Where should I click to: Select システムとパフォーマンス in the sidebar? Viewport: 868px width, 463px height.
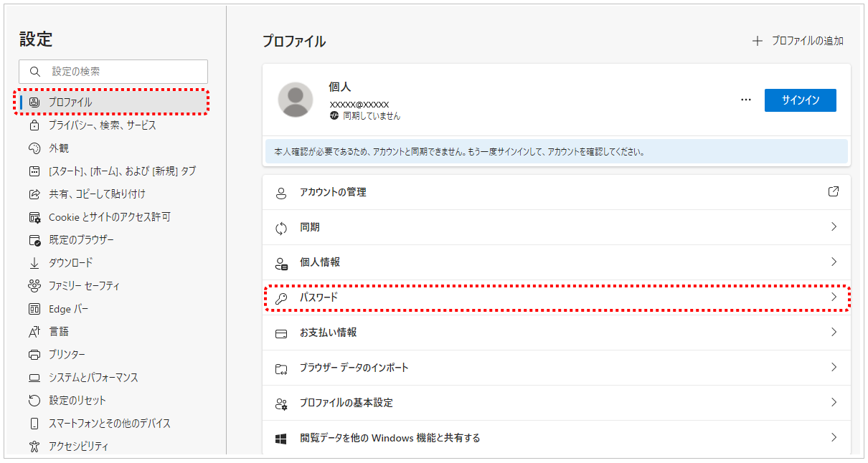pyautogui.click(x=93, y=378)
